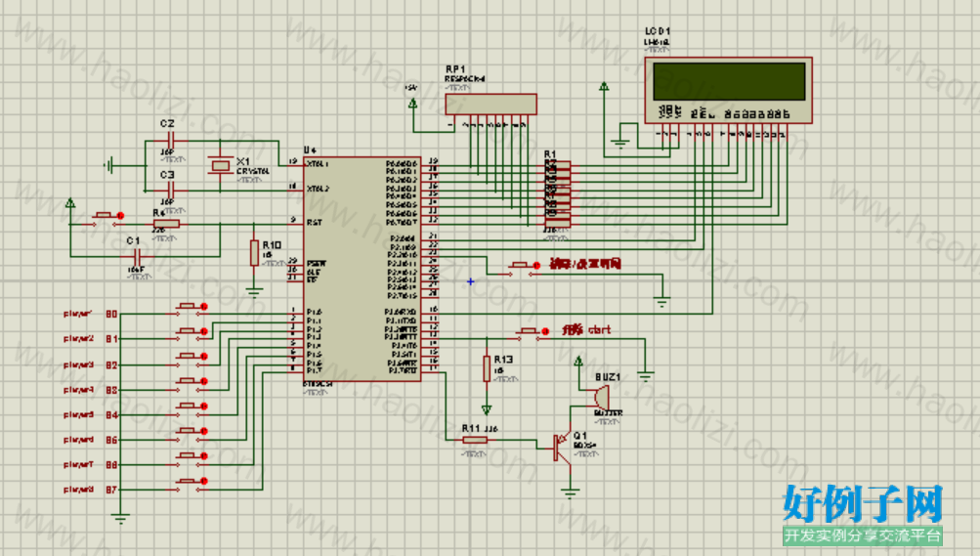Click the R10 resistor component
This screenshot has height=556, width=980.
[254, 252]
